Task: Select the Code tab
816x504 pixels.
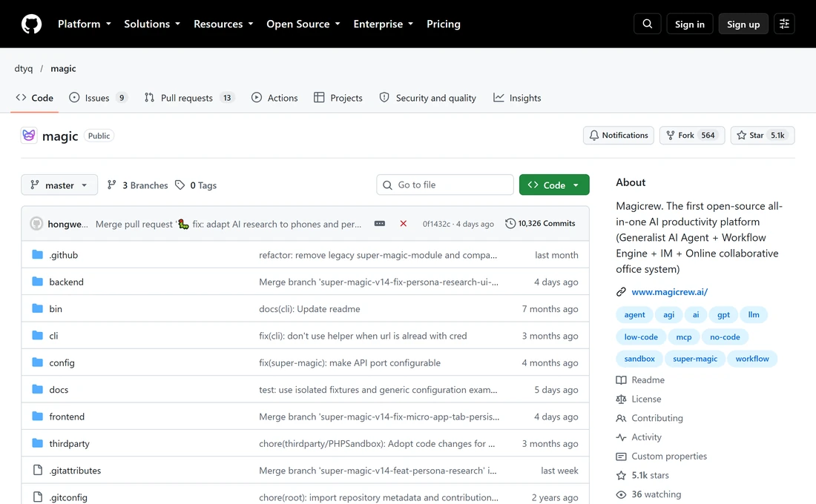Action: (x=35, y=98)
